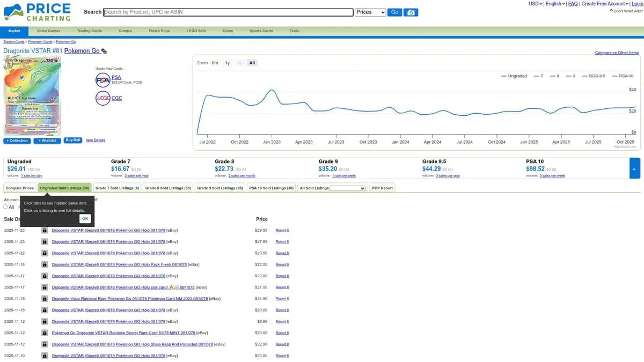
Task: Click the lock icon in the $27.00 sale row
Action: click(x=45, y=287)
